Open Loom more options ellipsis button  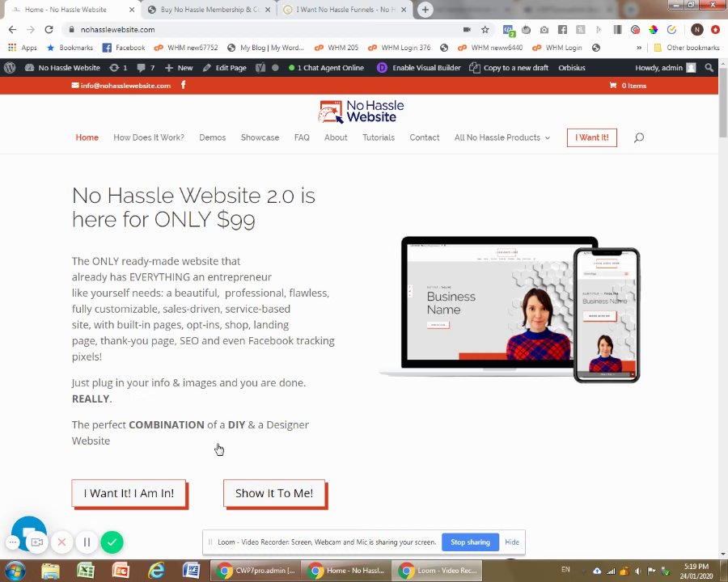(13, 542)
